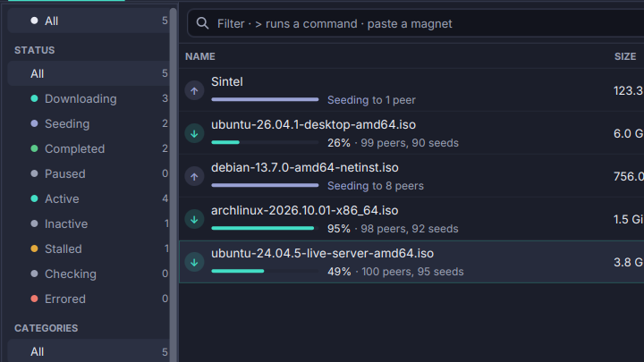The width and height of the screenshot is (644, 362).
Task: Sort by the SIZE column header
Action: 625,56
